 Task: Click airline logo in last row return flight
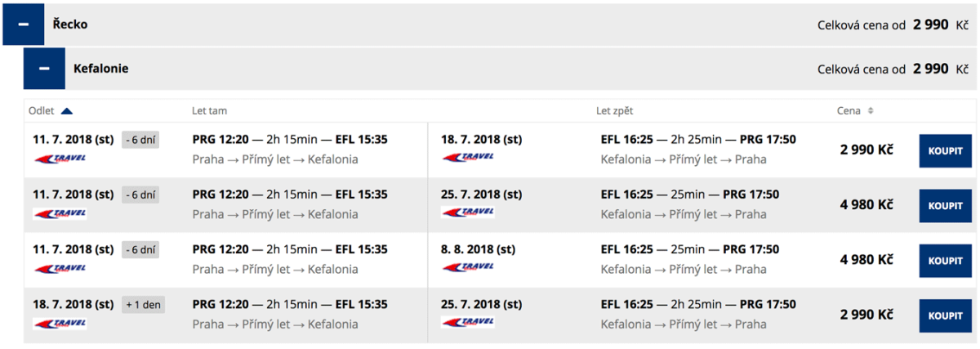coord(468,323)
